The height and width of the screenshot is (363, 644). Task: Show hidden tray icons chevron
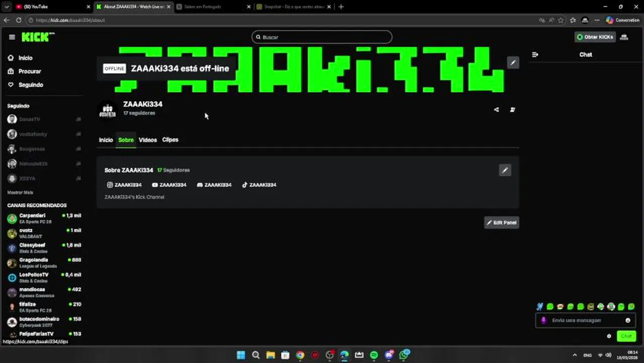574,355
